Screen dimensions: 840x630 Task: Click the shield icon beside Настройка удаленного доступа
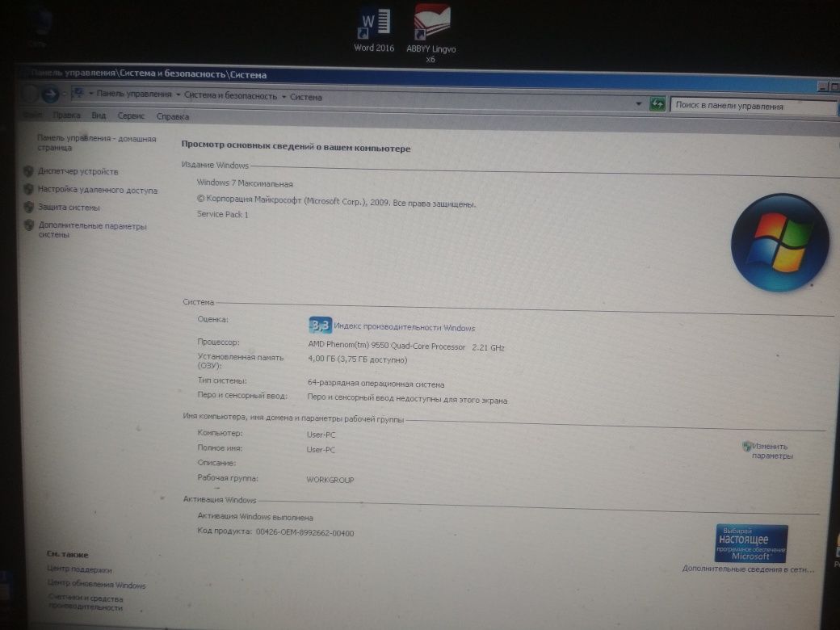coord(29,189)
